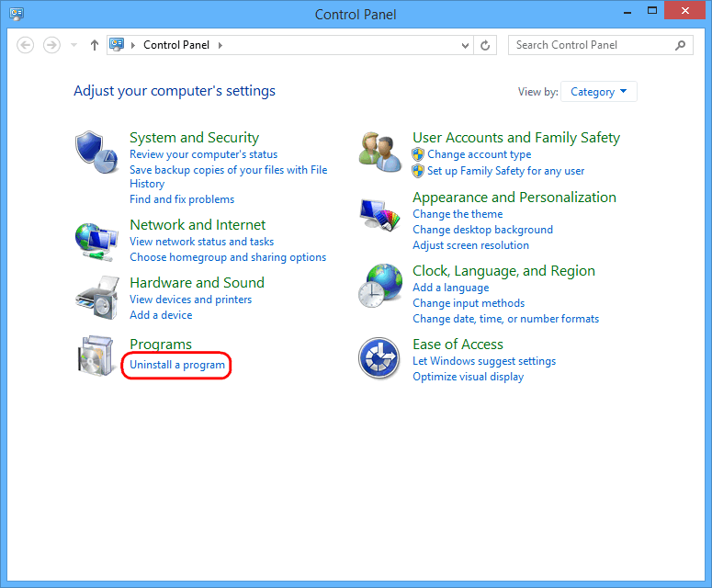Click the User Accounts people icon

pos(379,153)
